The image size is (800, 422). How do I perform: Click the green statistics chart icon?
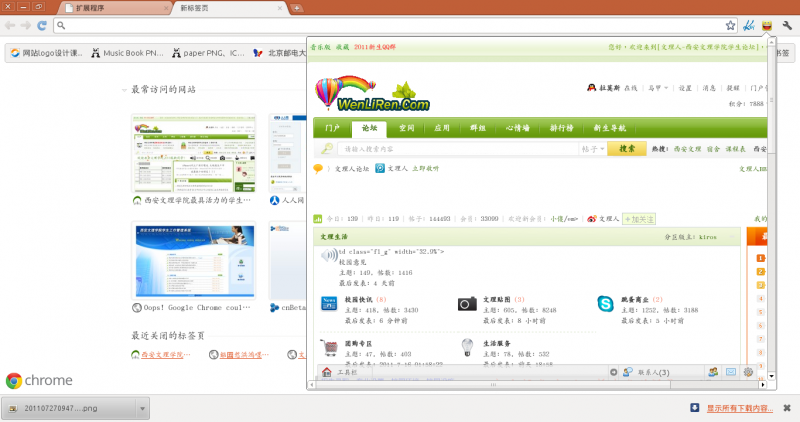point(318,219)
